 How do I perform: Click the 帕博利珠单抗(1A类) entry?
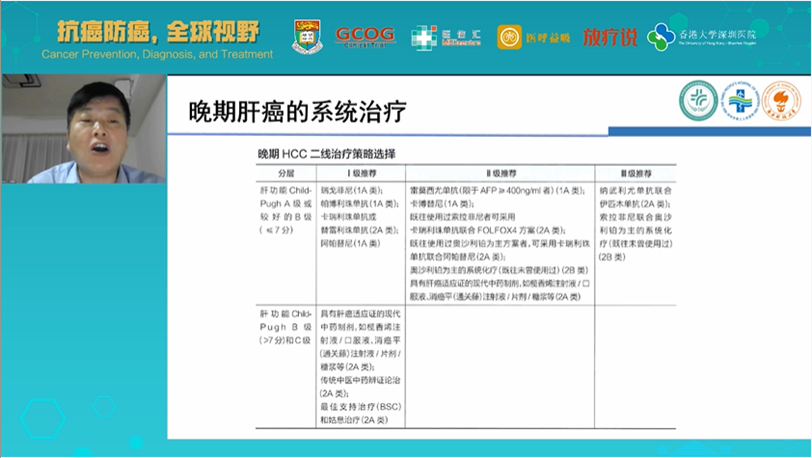coord(360,204)
